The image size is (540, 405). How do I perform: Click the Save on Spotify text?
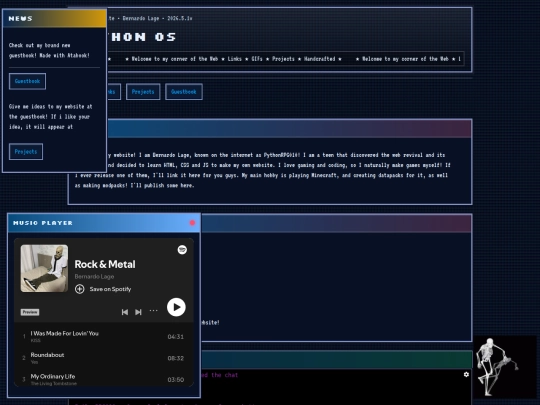click(x=110, y=289)
